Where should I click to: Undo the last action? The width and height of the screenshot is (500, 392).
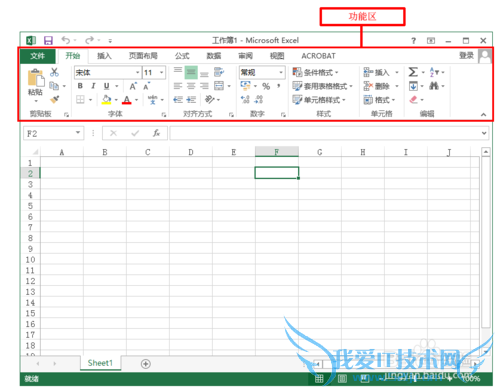[66, 40]
